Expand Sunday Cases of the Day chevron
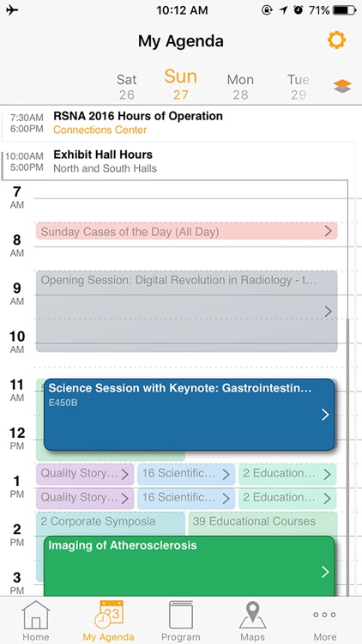Image resolution: width=362 pixels, height=644 pixels. coord(328,231)
